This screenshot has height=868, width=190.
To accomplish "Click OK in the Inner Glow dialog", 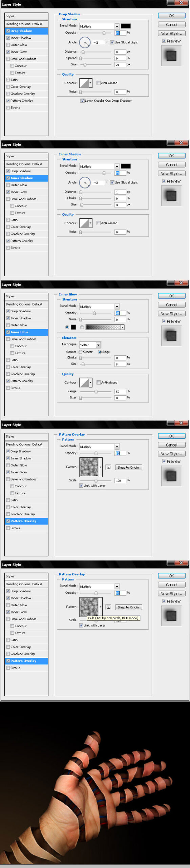I will click(x=171, y=296).
